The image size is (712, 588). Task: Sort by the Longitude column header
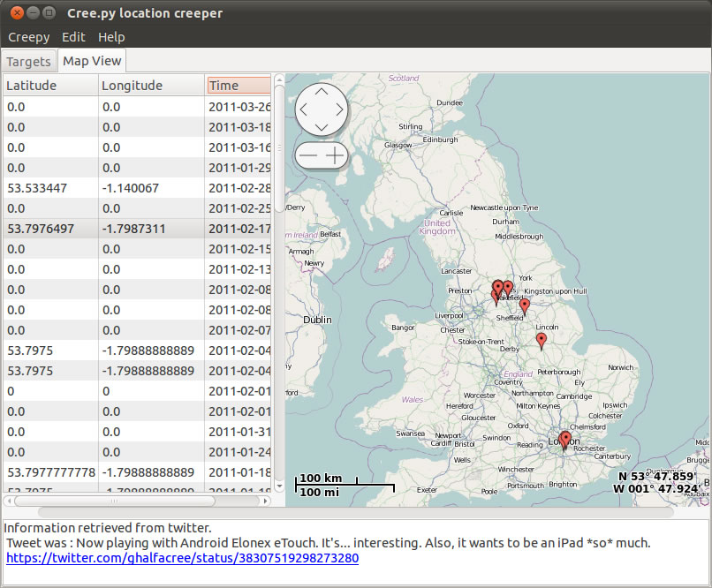tap(150, 86)
